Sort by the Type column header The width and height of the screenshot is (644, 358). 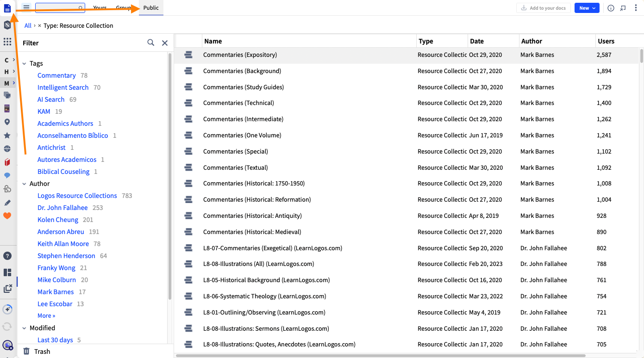click(x=442, y=41)
